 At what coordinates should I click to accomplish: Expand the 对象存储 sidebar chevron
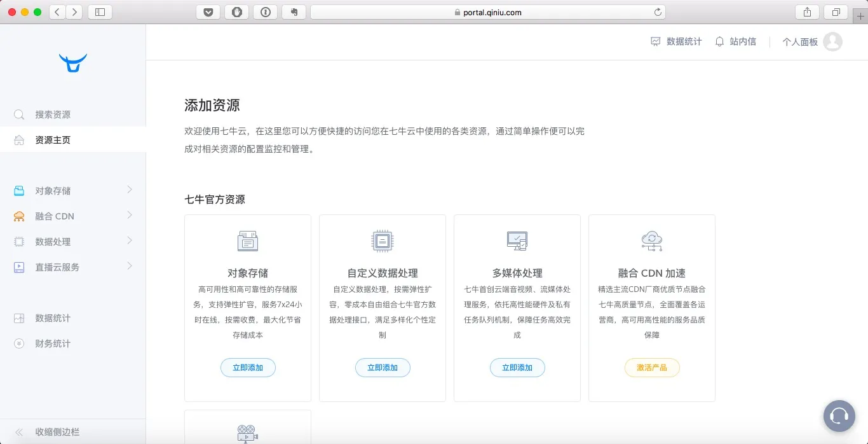pos(130,190)
